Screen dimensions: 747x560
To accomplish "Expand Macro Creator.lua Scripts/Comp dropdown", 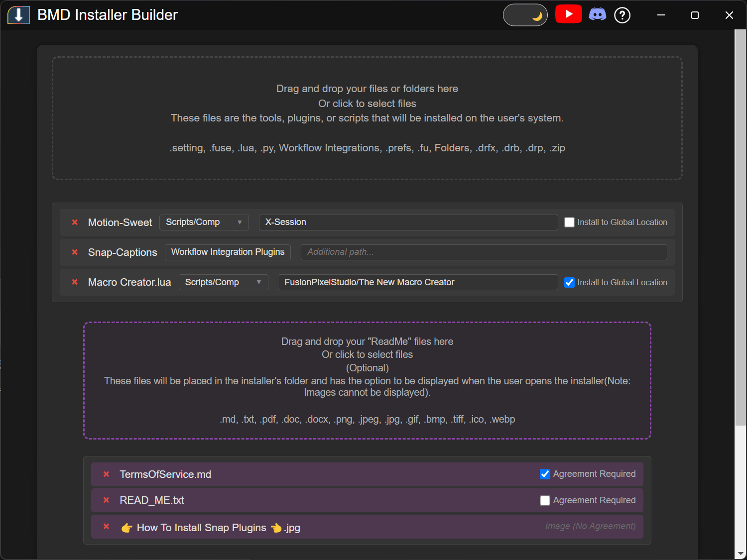I will tap(223, 282).
